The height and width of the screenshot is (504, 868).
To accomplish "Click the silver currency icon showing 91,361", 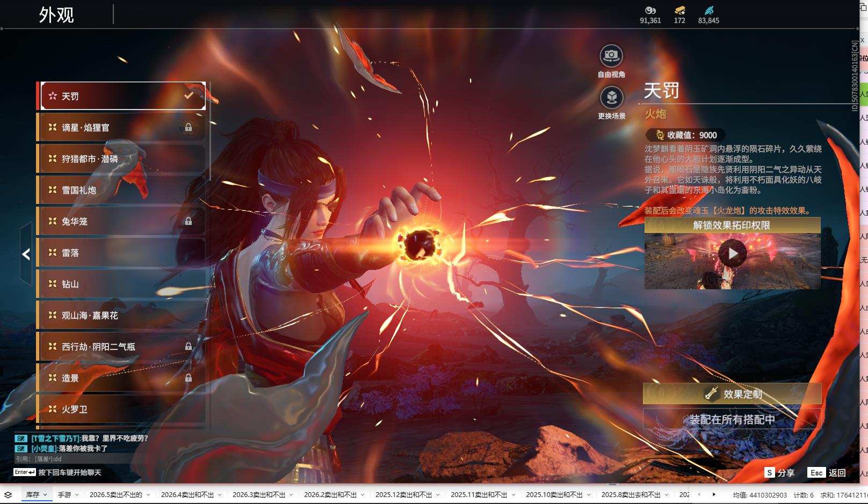I will (x=650, y=10).
